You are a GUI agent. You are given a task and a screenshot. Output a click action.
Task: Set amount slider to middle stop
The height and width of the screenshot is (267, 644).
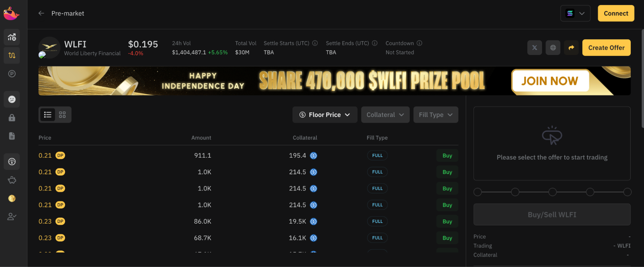(553, 192)
